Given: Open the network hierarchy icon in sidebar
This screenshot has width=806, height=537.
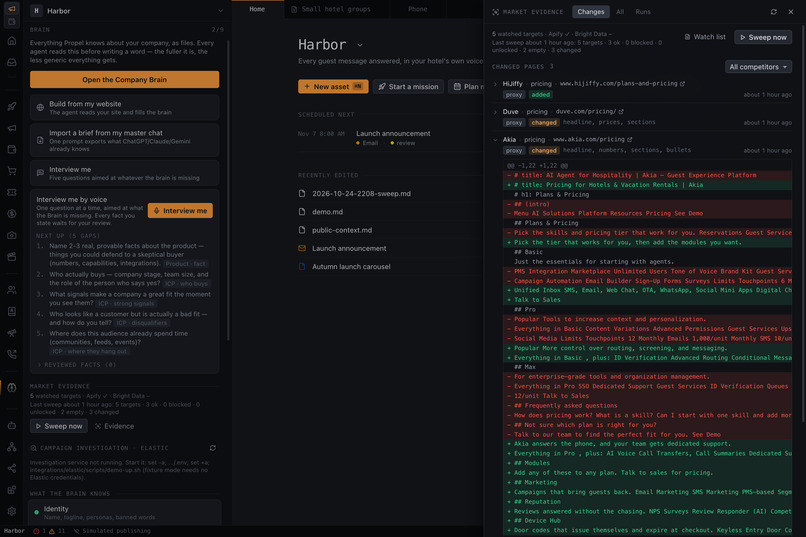Looking at the screenshot, I should [12, 447].
